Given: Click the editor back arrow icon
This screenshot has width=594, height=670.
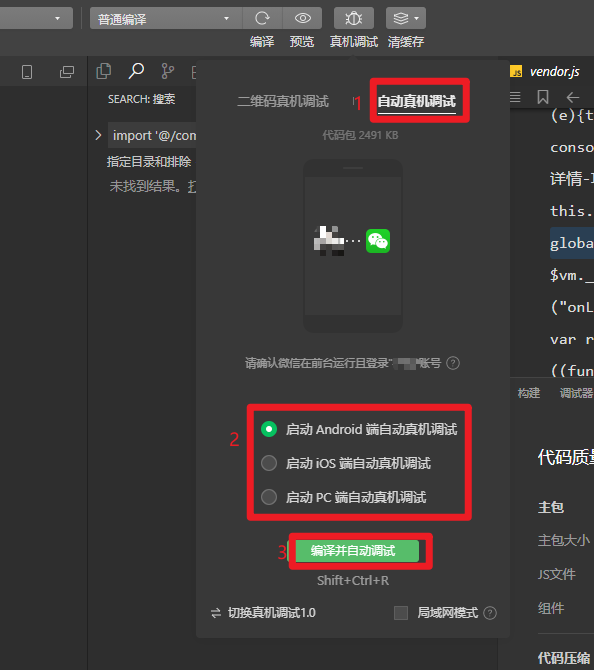Looking at the screenshot, I should tap(573, 97).
